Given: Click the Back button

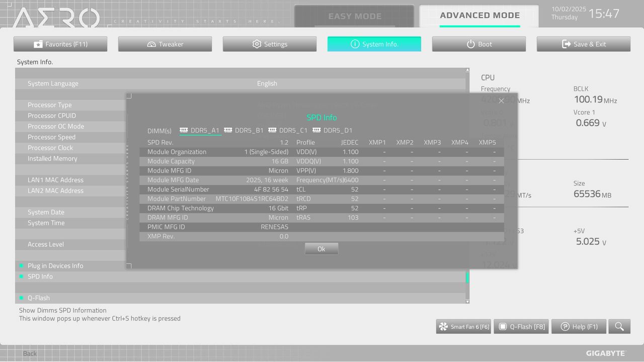Looking at the screenshot, I should point(29,353).
